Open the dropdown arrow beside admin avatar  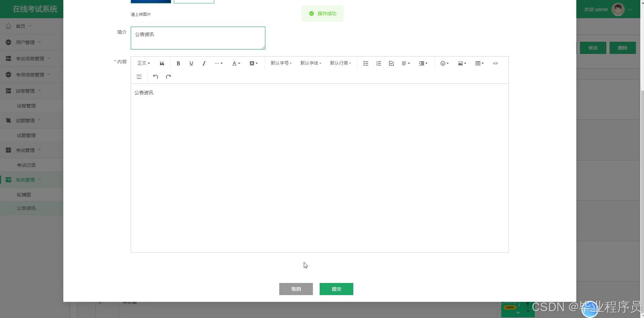pyautogui.click(x=630, y=9)
